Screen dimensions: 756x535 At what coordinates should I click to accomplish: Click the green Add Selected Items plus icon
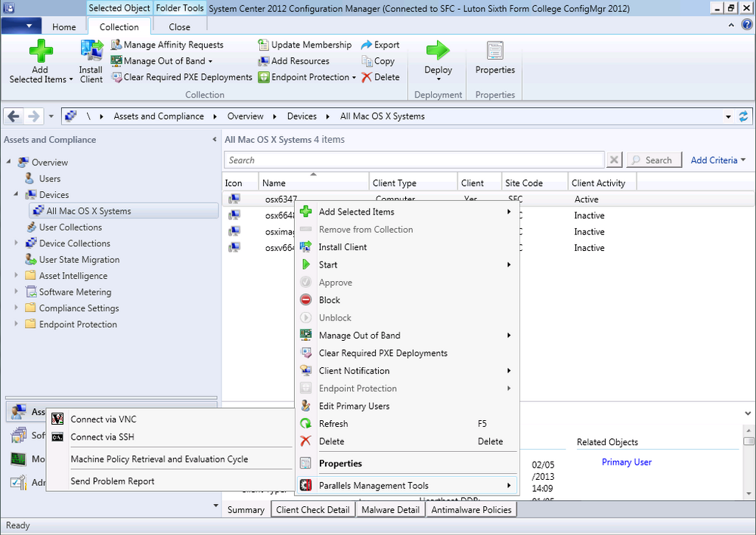pos(41,51)
